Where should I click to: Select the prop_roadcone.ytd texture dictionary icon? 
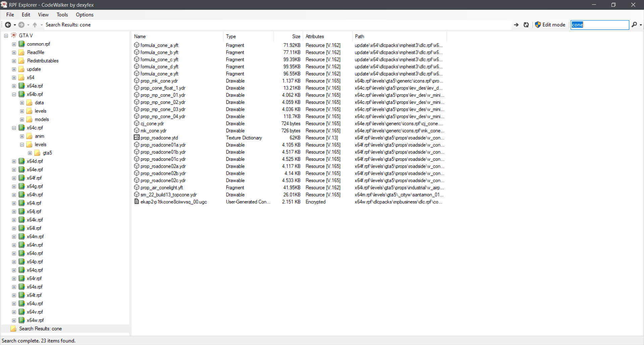pyautogui.click(x=137, y=137)
